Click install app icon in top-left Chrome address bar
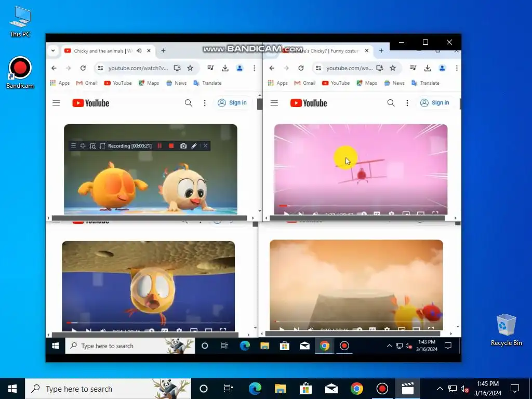 tap(177, 68)
